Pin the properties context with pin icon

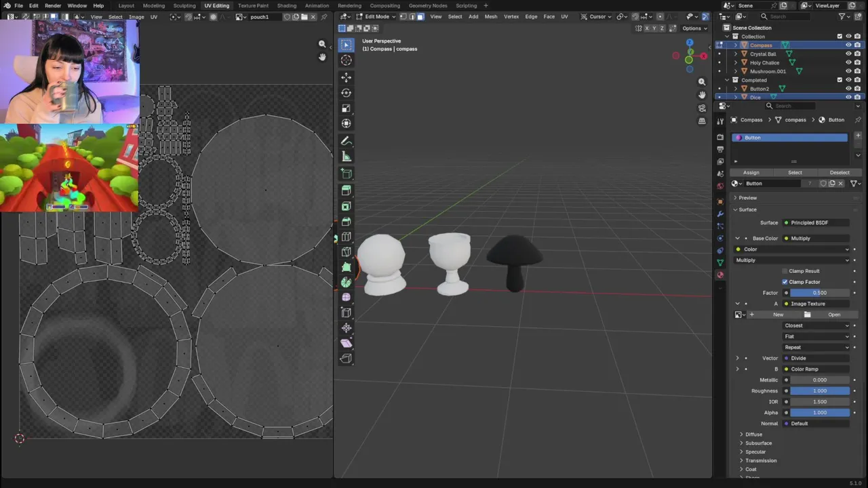click(x=858, y=119)
